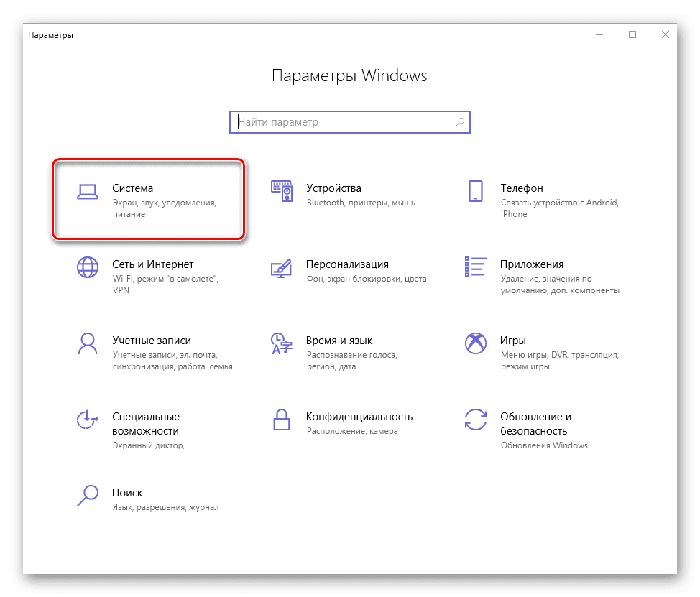700x597 pixels.
Task: Open the Конфиденциальность lock icon
Action: [x=282, y=420]
